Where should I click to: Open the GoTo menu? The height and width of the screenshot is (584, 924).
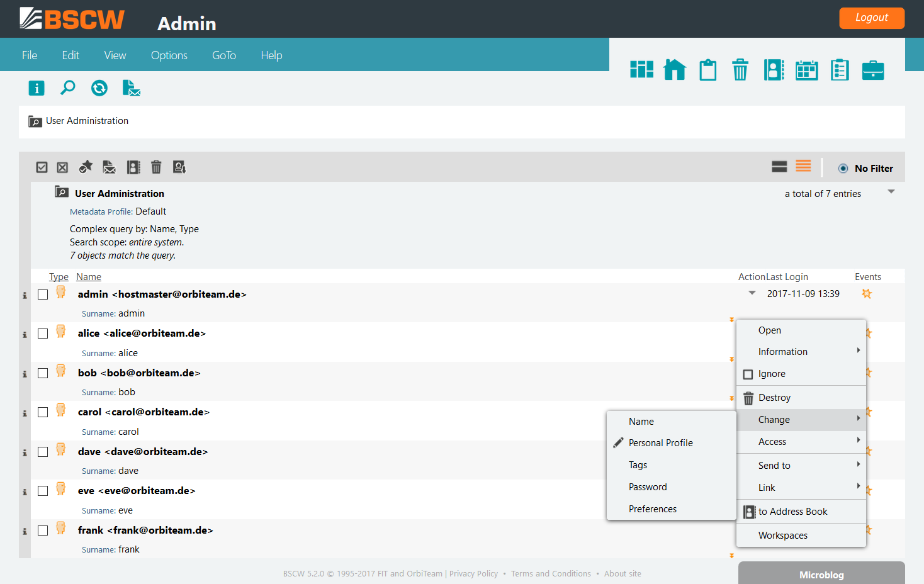tap(224, 55)
